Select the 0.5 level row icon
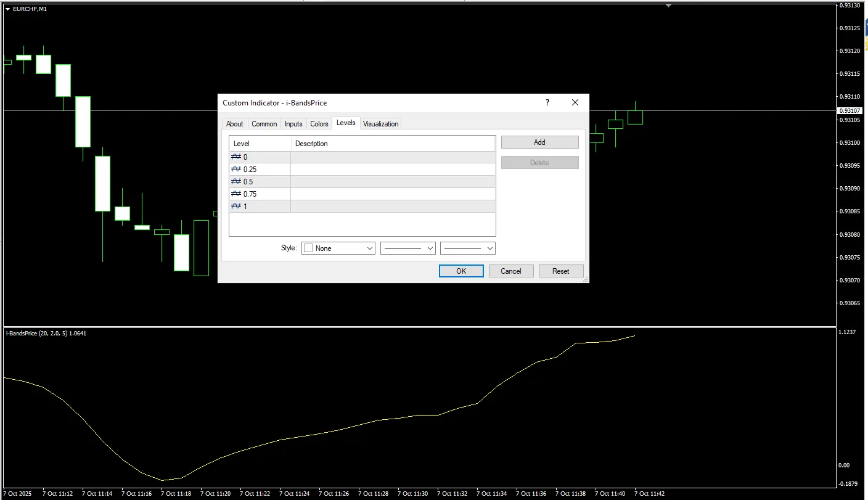Image resolution: width=868 pixels, height=500 pixels. coord(235,182)
